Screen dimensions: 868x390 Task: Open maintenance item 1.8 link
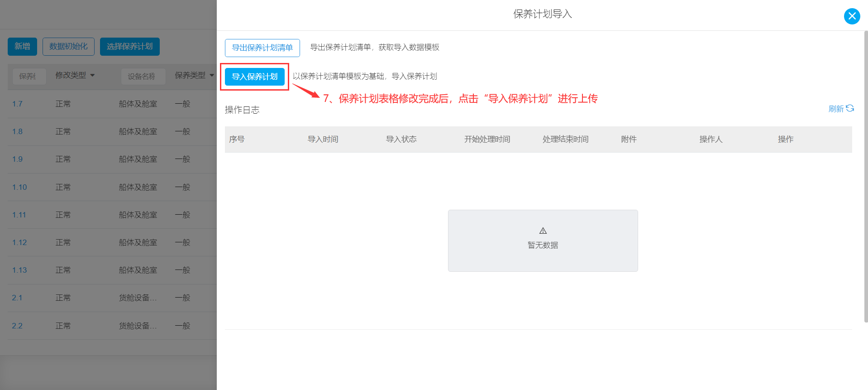click(x=17, y=132)
